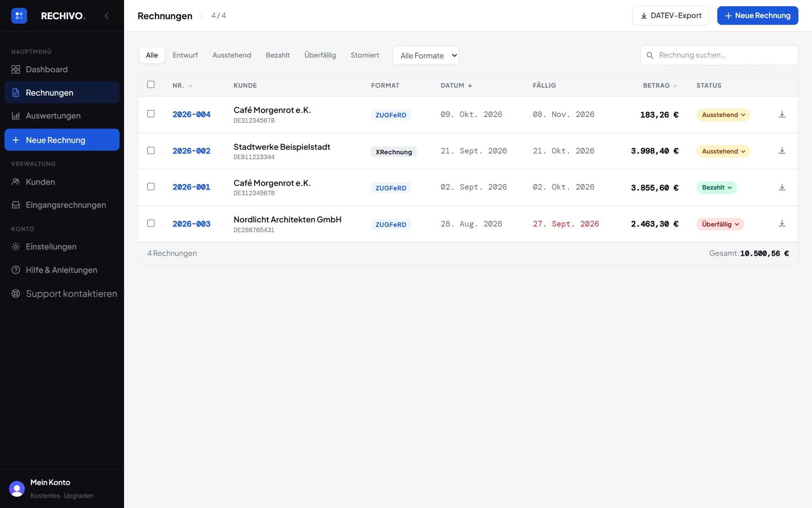Open the Überfällig status dropdown in row

[x=720, y=224]
